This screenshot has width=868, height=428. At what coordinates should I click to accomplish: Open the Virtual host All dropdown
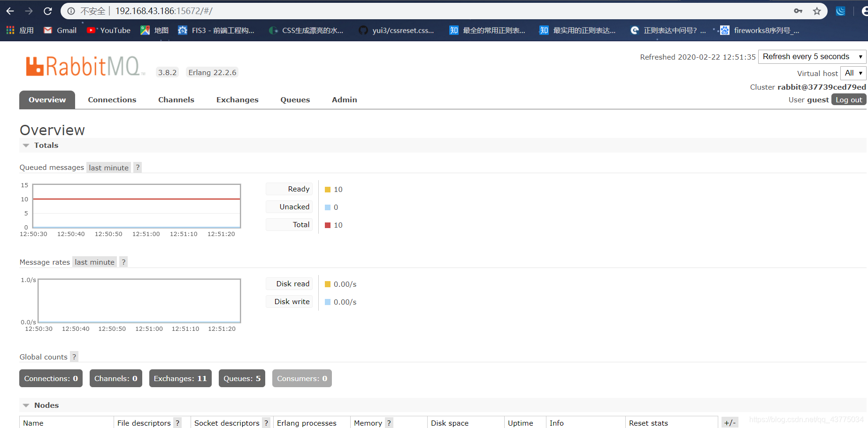(853, 73)
